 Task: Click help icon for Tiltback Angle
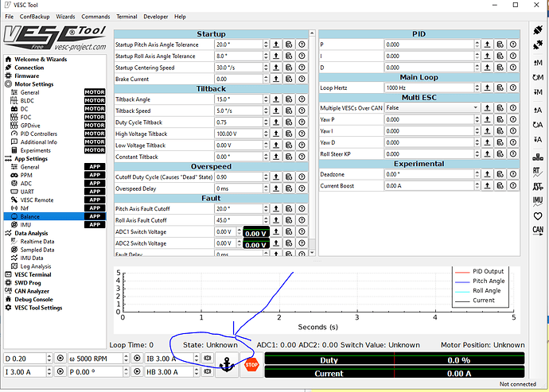[x=302, y=99]
